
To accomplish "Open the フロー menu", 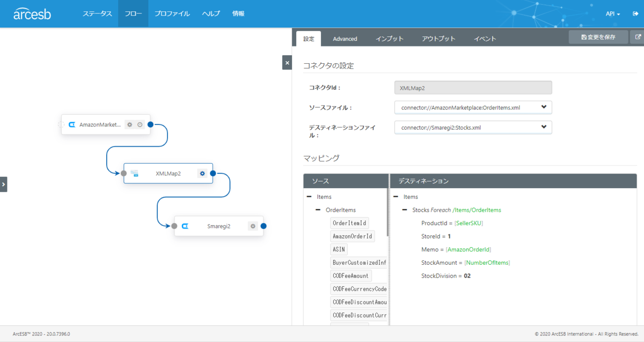I will (x=133, y=14).
